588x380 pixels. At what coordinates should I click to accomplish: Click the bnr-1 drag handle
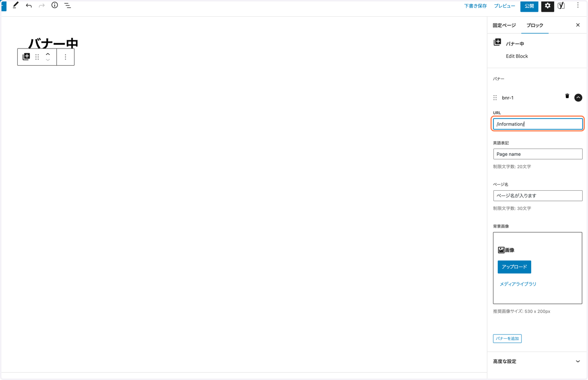[495, 98]
